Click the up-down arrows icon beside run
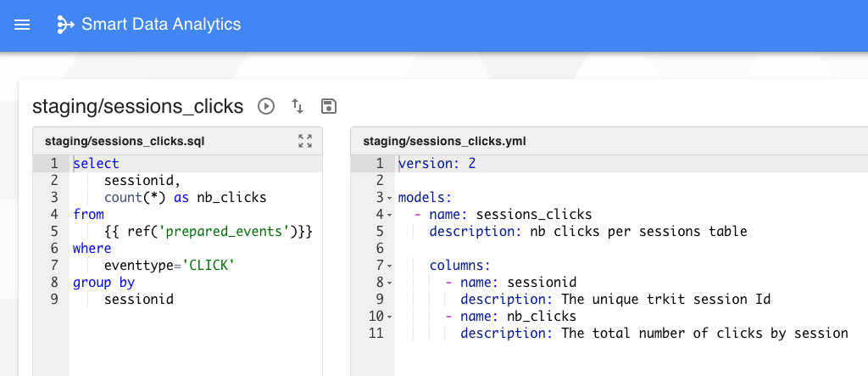The width and height of the screenshot is (868, 376). point(298,106)
